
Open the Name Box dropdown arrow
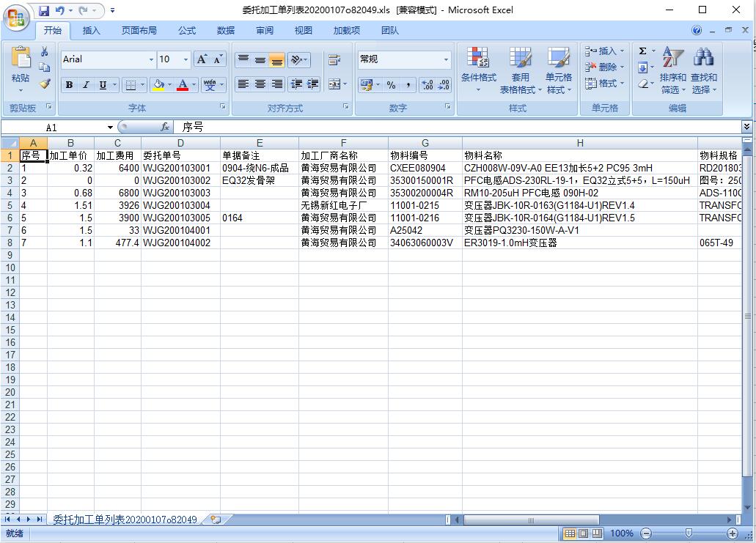coord(110,128)
